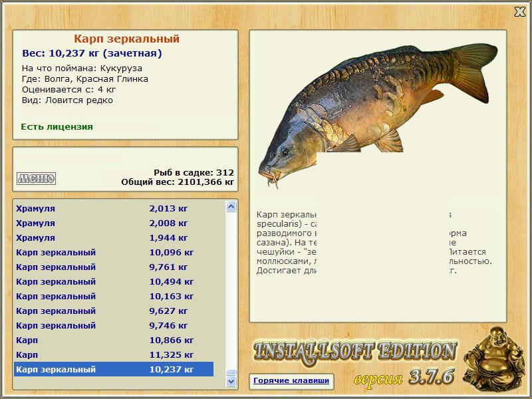
Task: Select Карп зеркальный 9,746 кг row
Action: [114, 325]
